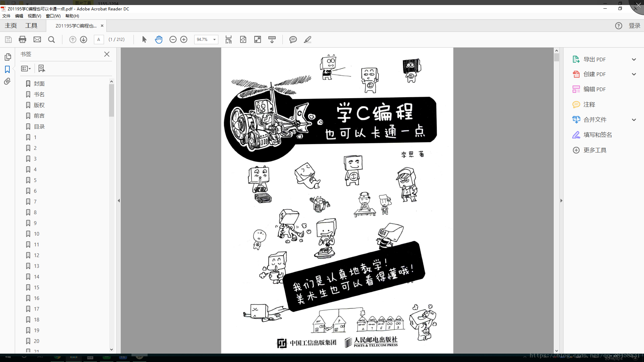The height and width of the screenshot is (362, 644).
Task: Open bookmark 前言 in the list
Action: pyautogui.click(x=39, y=116)
